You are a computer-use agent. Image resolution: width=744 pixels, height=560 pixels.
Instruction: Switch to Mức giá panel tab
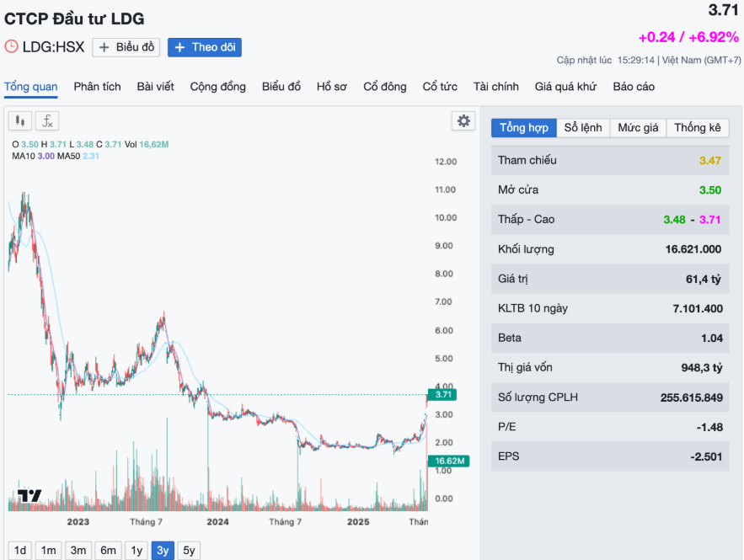pos(638,127)
